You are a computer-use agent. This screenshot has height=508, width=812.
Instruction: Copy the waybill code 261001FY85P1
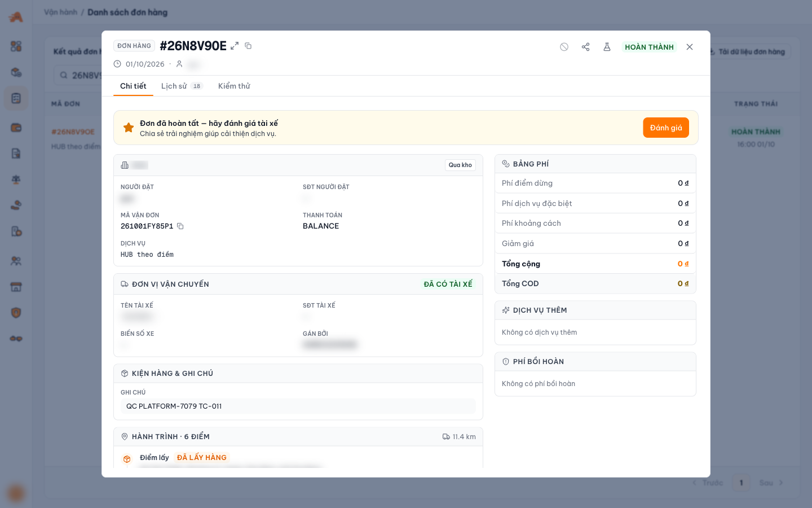(180, 226)
